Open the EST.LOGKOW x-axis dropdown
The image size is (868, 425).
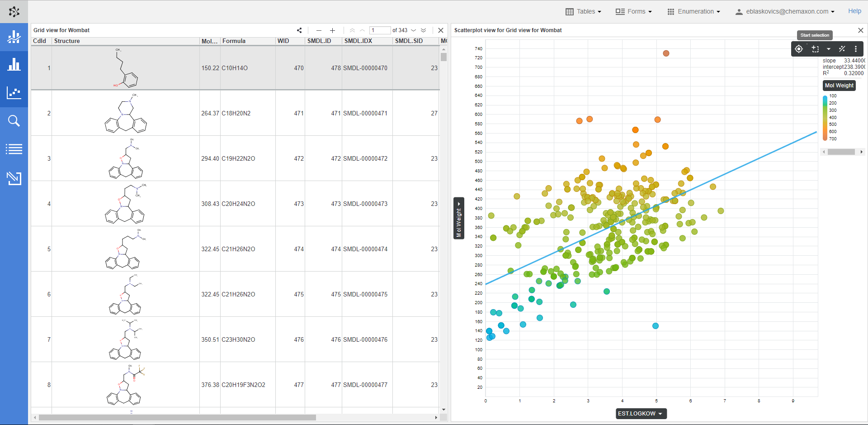click(641, 414)
